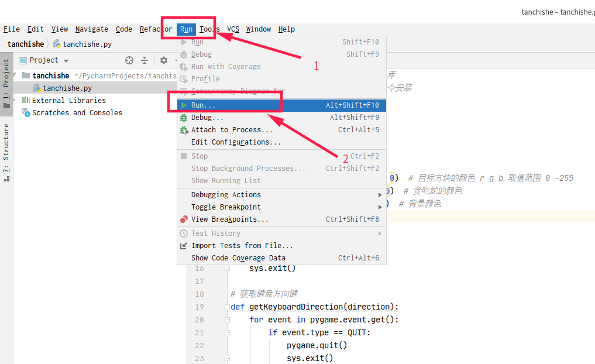Open the File menu
The width and height of the screenshot is (595, 364).
pyautogui.click(x=11, y=29)
